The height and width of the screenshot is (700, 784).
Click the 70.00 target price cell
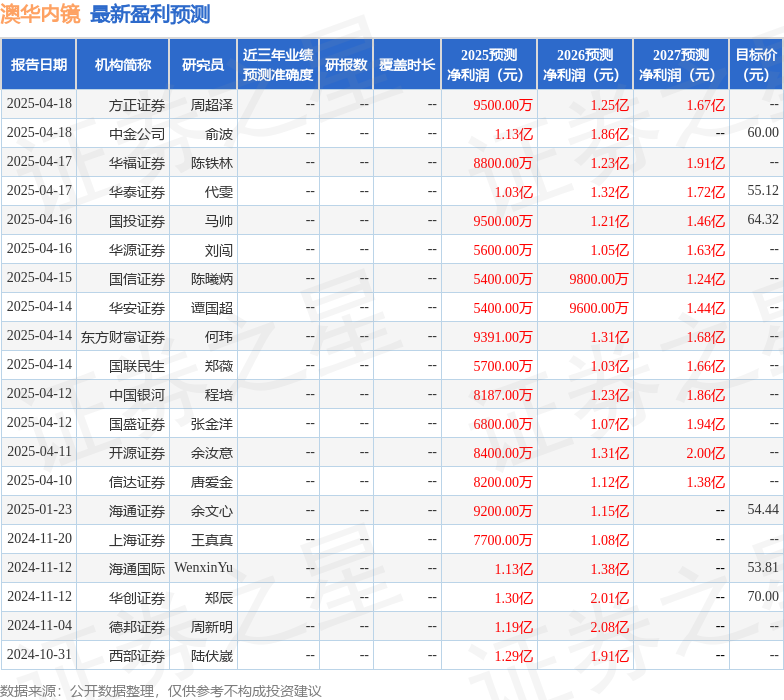pyautogui.click(x=762, y=598)
